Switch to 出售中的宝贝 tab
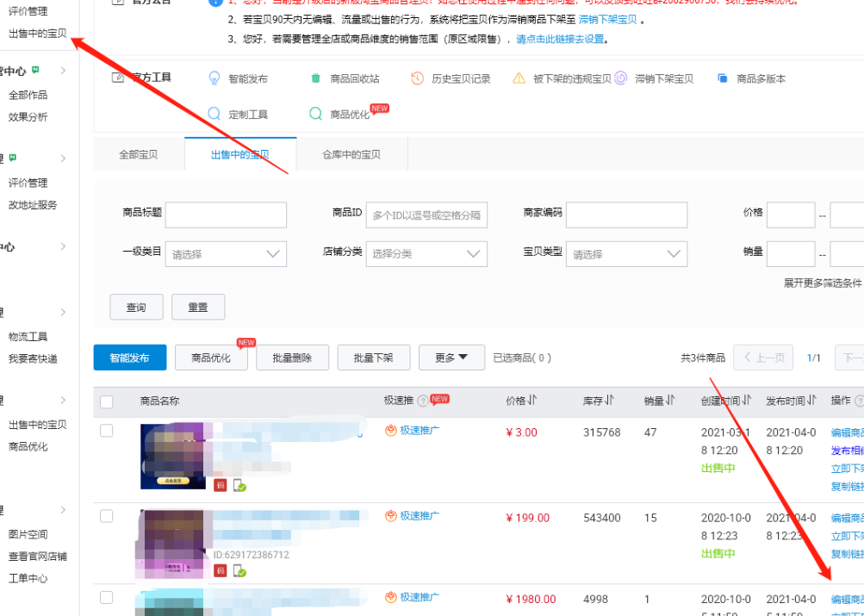 240,154
